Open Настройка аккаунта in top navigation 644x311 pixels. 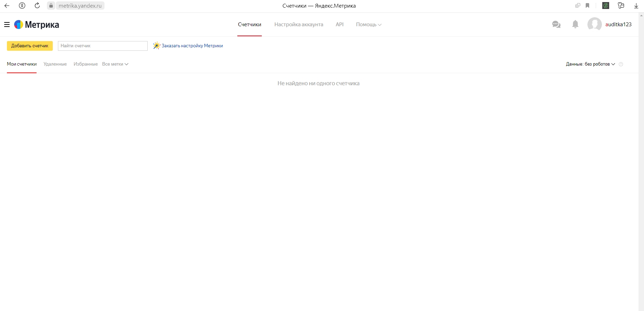(299, 25)
